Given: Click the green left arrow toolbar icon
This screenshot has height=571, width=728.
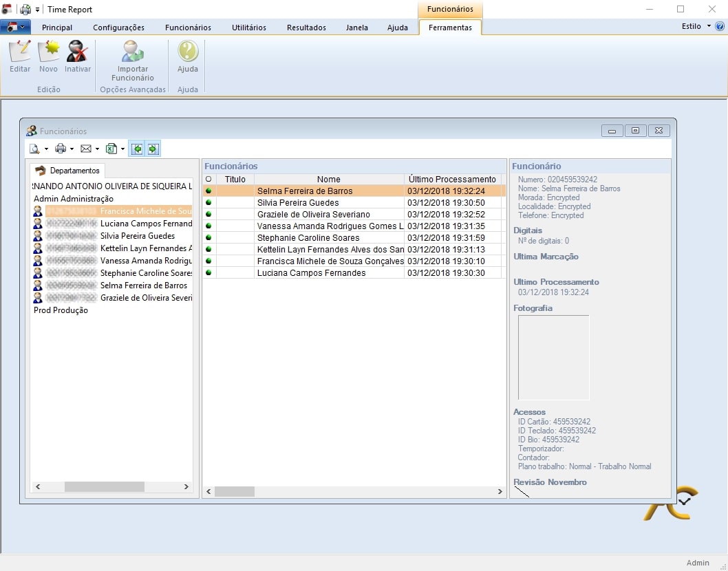Looking at the screenshot, I should click(137, 149).
